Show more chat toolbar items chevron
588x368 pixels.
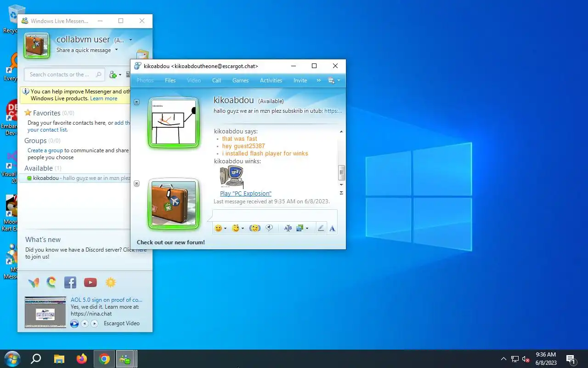(x=319, y=80)
